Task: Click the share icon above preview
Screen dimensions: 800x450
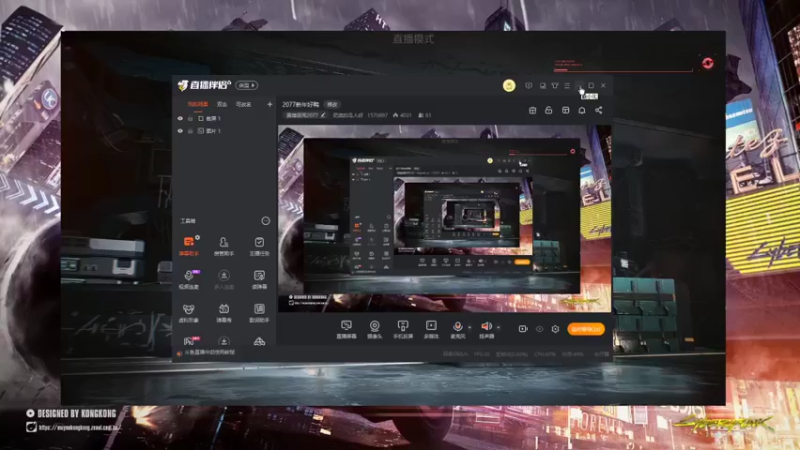Action: click(x=598, y=110)
